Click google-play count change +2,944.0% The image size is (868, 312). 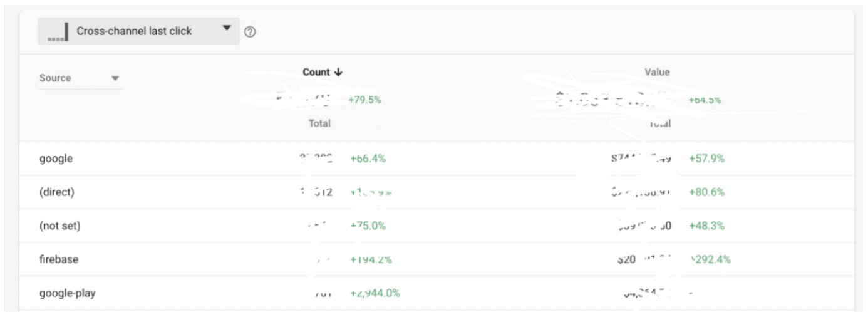(x=375, y=293)
